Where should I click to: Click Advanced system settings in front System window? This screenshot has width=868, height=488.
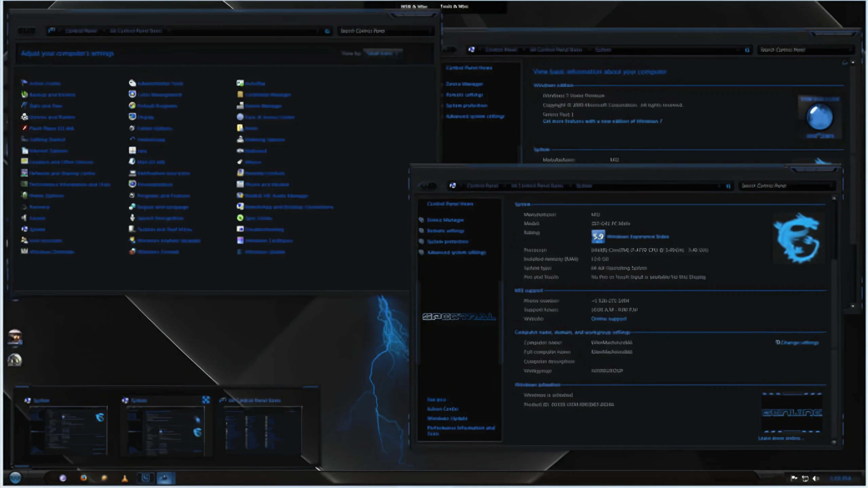point(456,253)
